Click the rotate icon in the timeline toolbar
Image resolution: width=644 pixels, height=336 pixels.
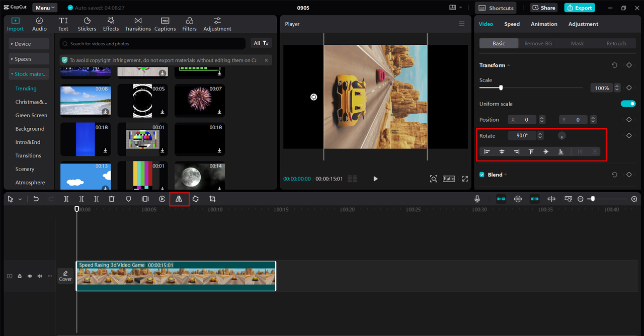click(196, 199)
